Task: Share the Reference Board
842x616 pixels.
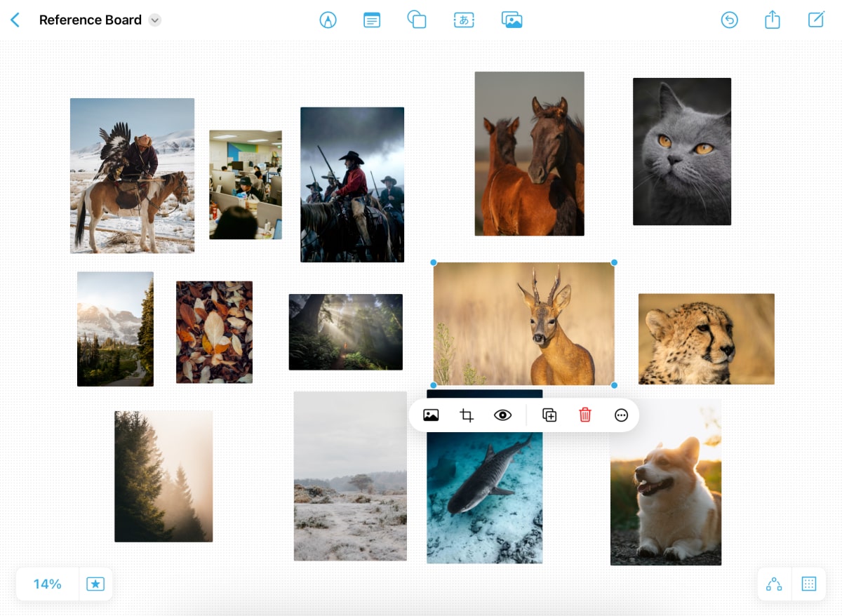Action: (x=772, y=20)
